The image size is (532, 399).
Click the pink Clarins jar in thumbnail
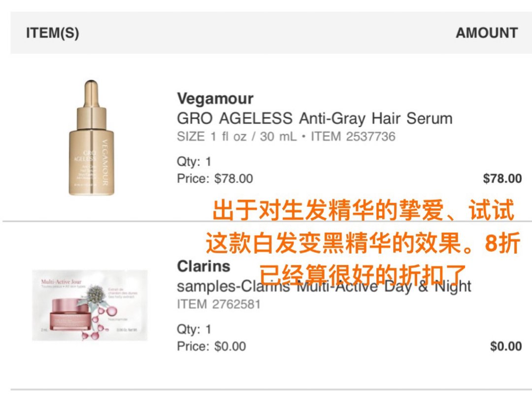point(68,314)
